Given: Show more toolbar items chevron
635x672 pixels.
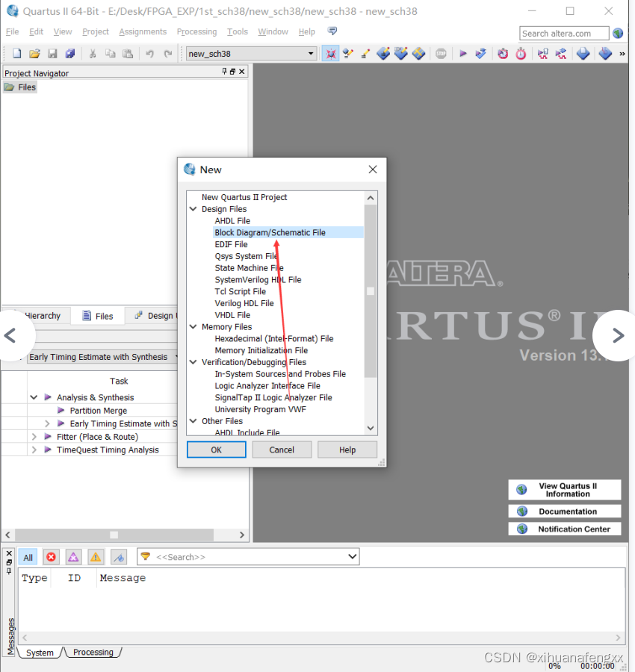Looking at the screenshot, I should [622, 54].
